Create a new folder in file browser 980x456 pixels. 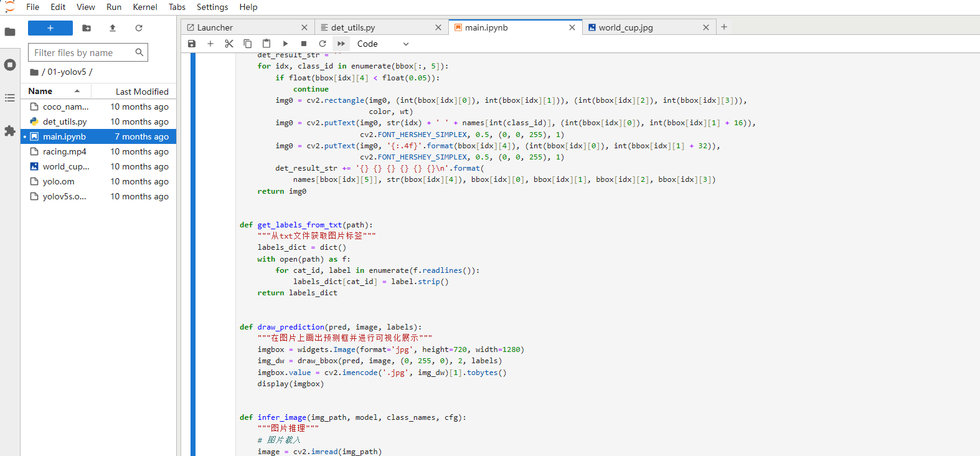click(87, 28)
